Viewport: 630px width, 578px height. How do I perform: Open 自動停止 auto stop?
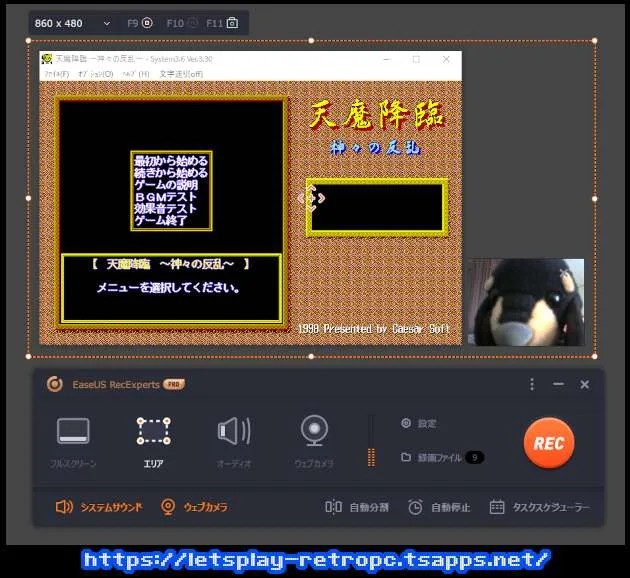coord(439,507)
